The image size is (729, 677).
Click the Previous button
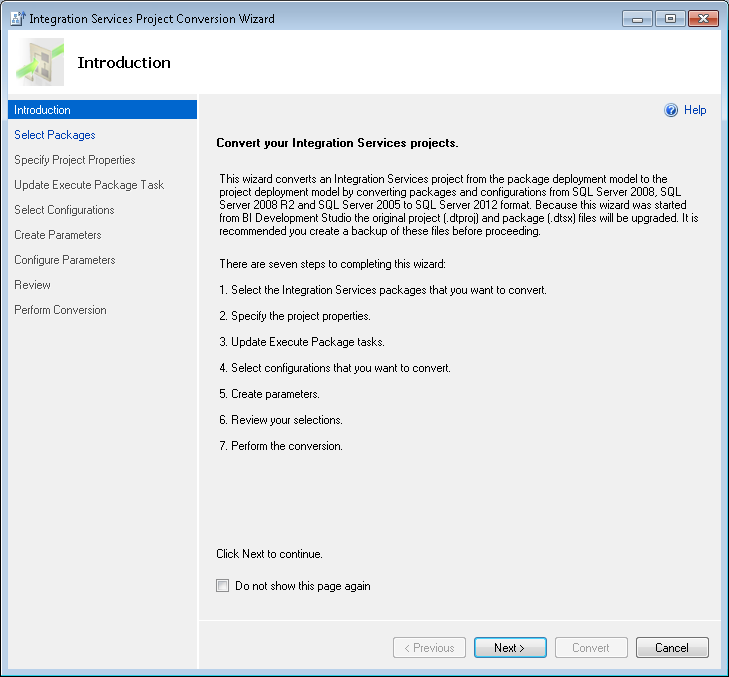[429, 648]
